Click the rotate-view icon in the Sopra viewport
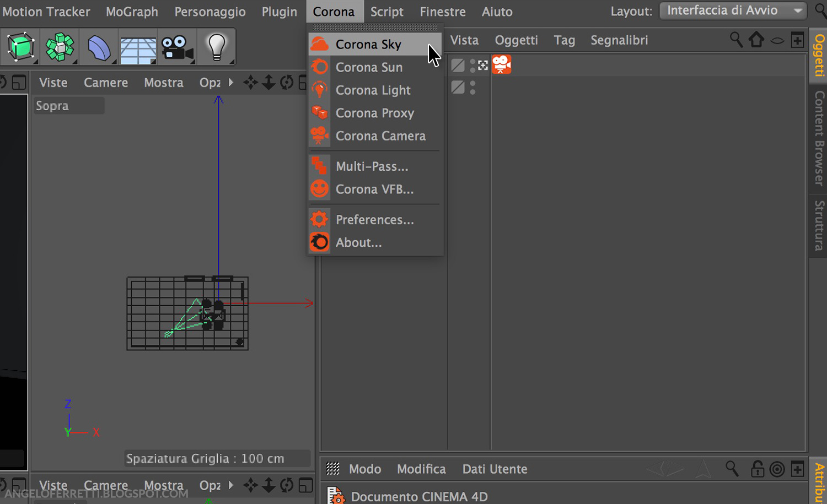 click(x=287, y=83)
